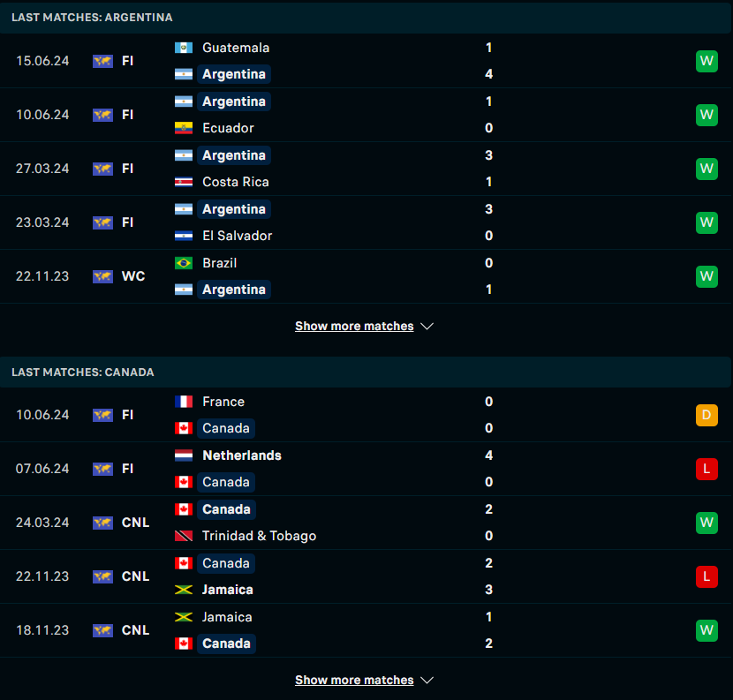Click the Trinidad & Tobago flag icon
This screenshot has height=700, width=733.
point(184,536)
